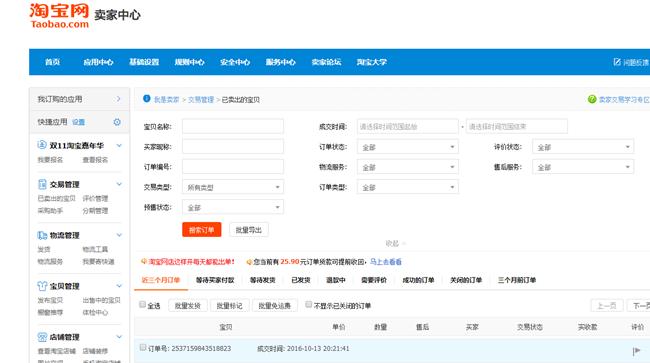Collapse the 店铺管理 sidebar section chevron
The height and width of the screenshot is (363, 650).
(119, 337)
